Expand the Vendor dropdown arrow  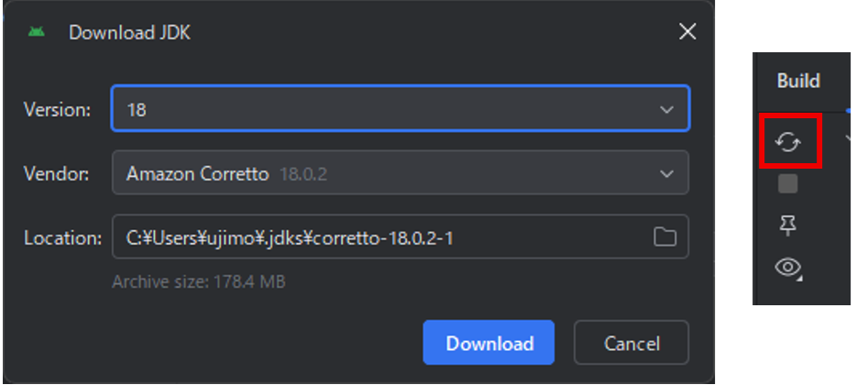pyautogui.click(x=666, y=173)
